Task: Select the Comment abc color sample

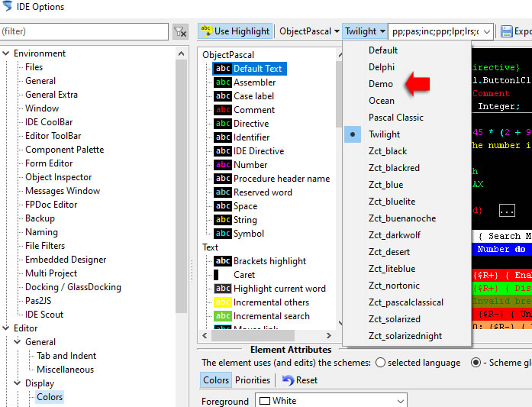Action: [x=223, y=110]
